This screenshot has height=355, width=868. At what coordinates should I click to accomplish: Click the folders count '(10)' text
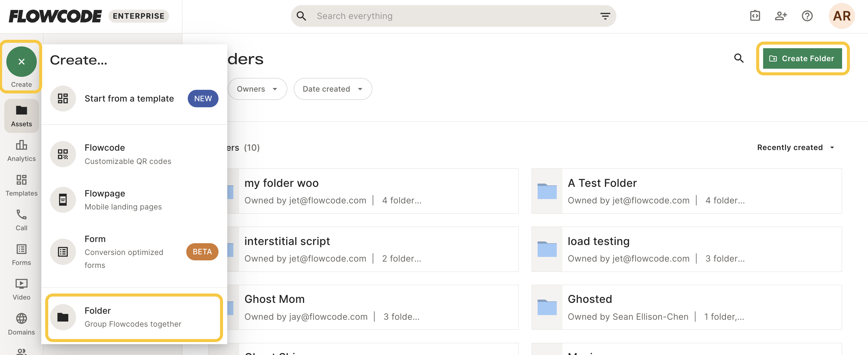(x=252, y=148)
